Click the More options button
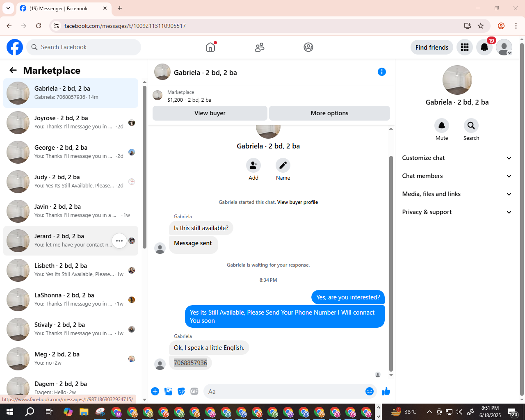This screenshot has width=525, height=420. [x=329, y=113]
